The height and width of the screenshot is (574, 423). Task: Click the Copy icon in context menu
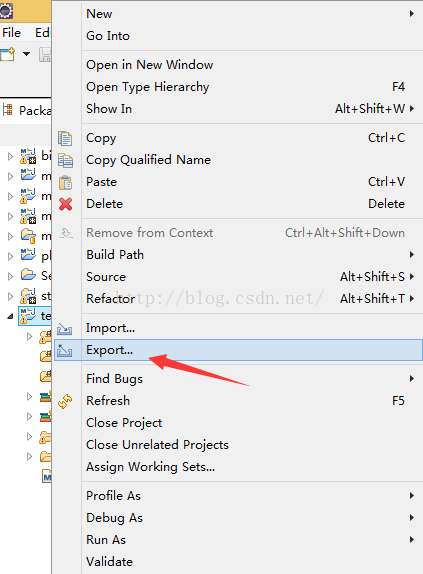65,138
